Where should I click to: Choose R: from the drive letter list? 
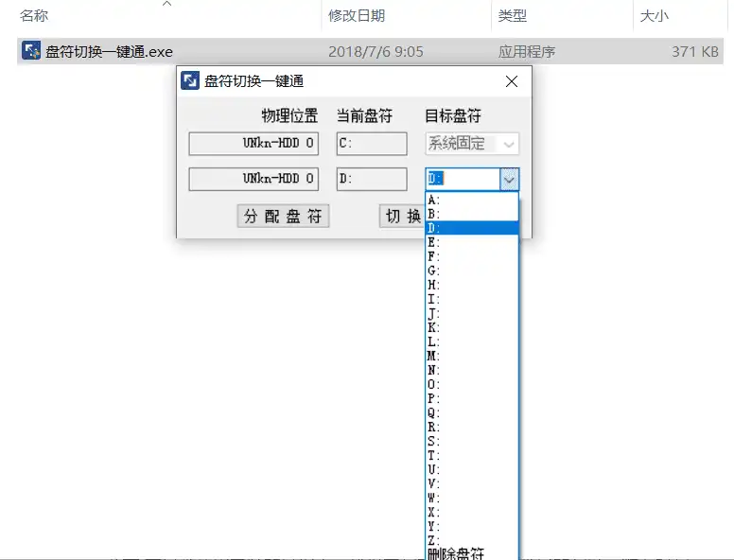[x=472, y=427]
